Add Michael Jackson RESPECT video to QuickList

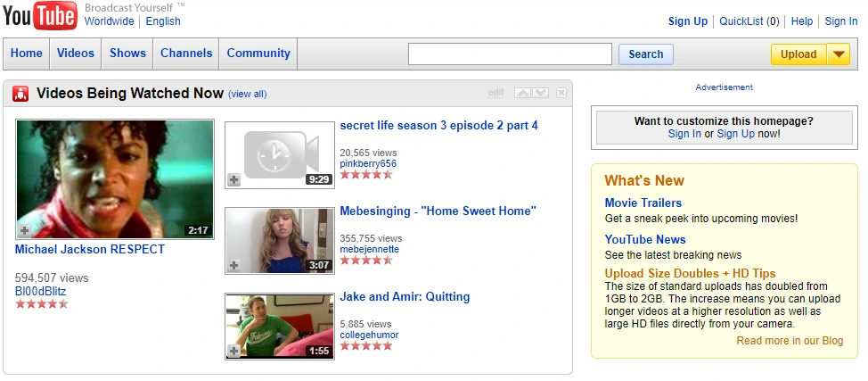(25, 230)
